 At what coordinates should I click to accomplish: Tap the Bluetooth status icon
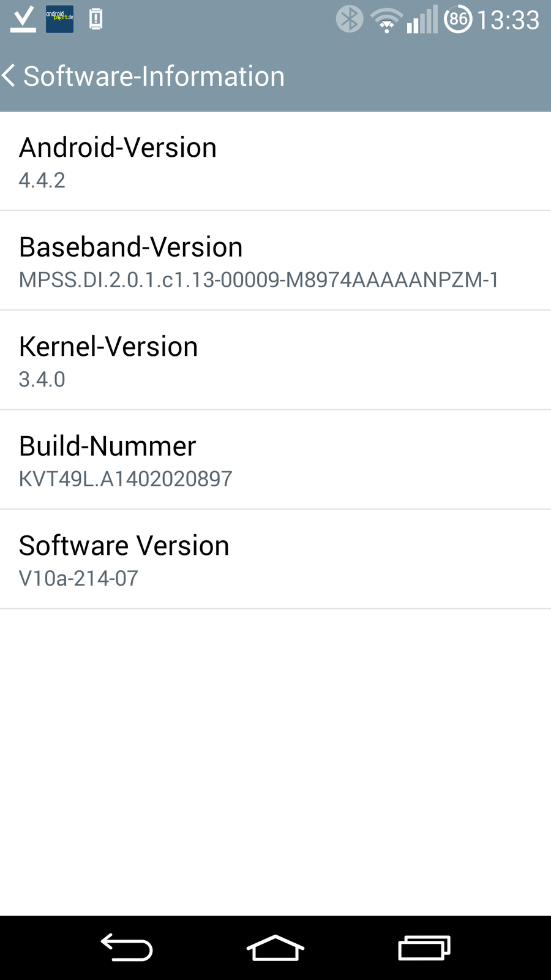350,19
